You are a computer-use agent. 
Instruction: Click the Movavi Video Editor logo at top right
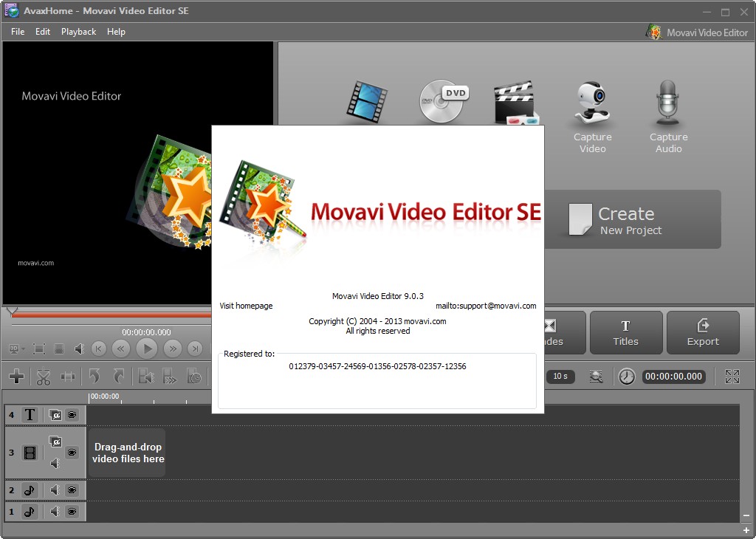click(697, 32)
